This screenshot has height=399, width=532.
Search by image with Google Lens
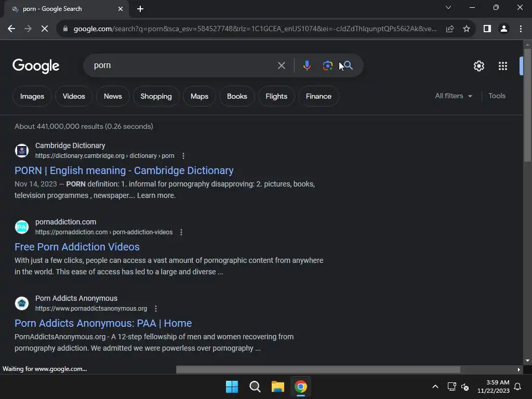[x=327, y=65]
